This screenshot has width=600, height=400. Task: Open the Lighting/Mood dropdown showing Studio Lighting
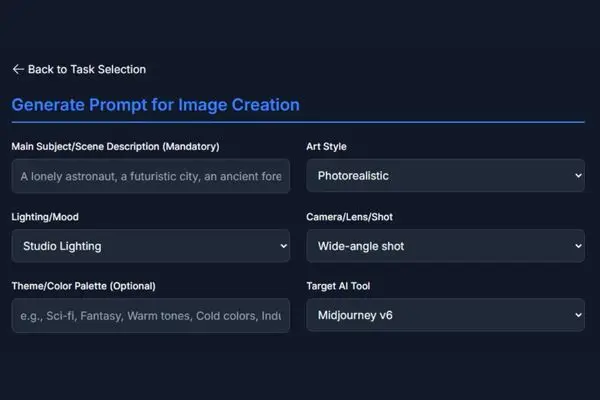click(151, 246)
